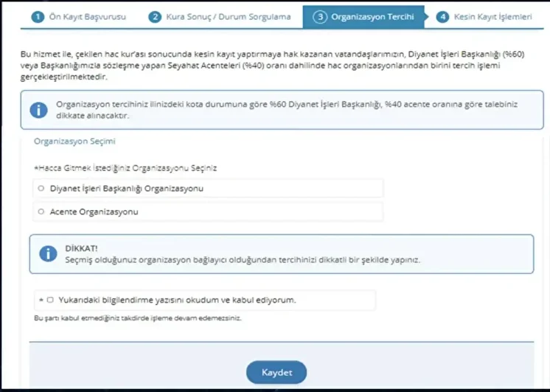The height and width of the screenshot is (392, 550).
Task: Click the 'Yukarıdaki bilgilendirme yazısını okudum' label text
Action: click(x=181, y=300)
